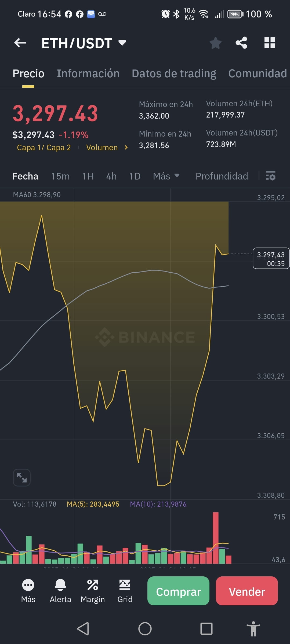The width and height of the screenshot is (290, 644).
Task: Tap the tallest red volume bar
Action: tap(216, 538)
